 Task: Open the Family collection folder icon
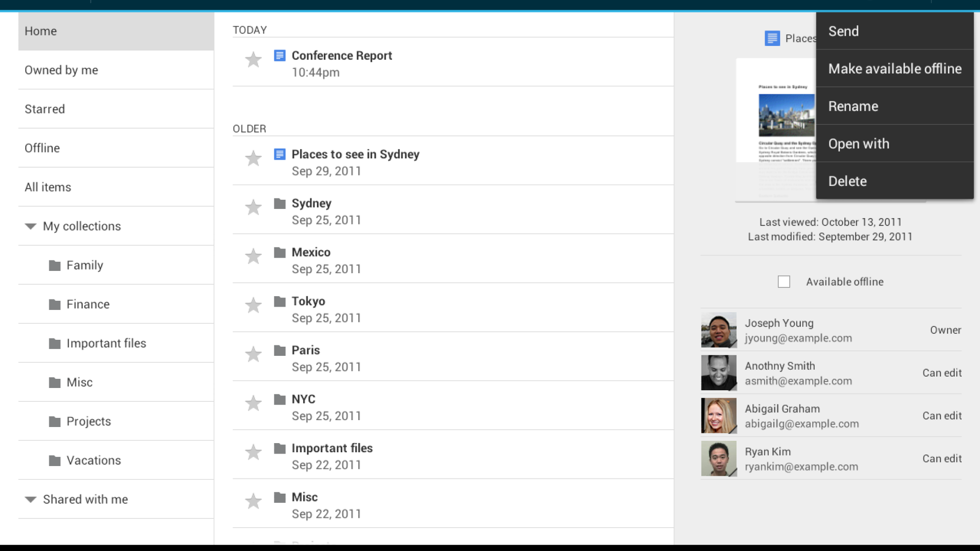pyautogui.click(x=55, y=265)
